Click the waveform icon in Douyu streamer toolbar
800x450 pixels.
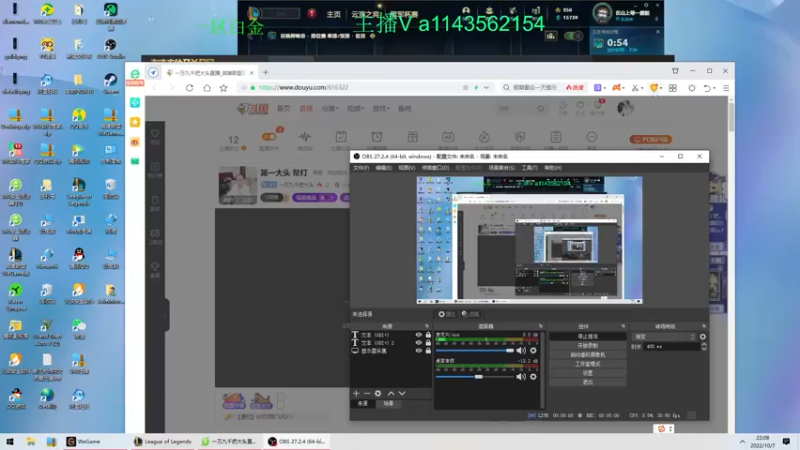pos(305,137)
